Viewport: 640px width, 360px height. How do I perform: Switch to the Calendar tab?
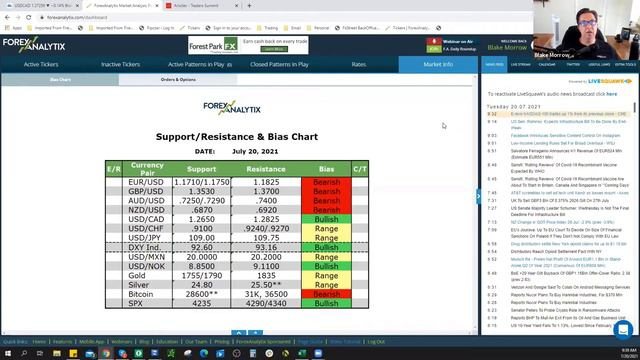547,64
